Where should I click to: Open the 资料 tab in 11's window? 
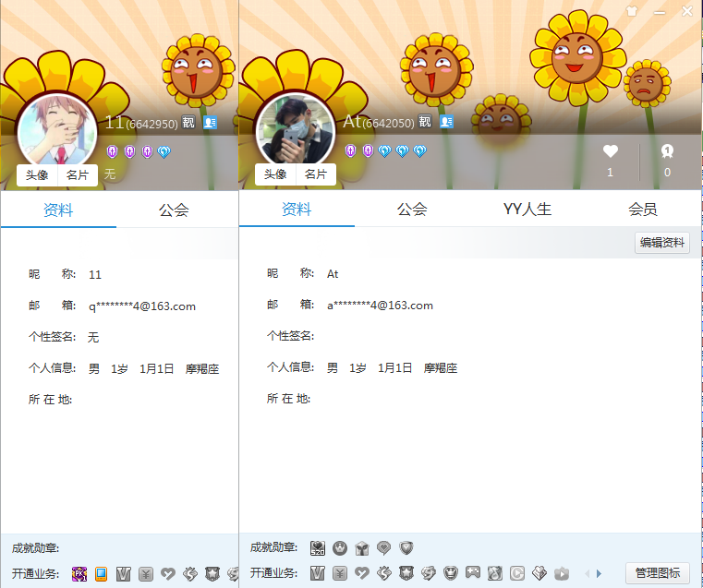[58, 210]
